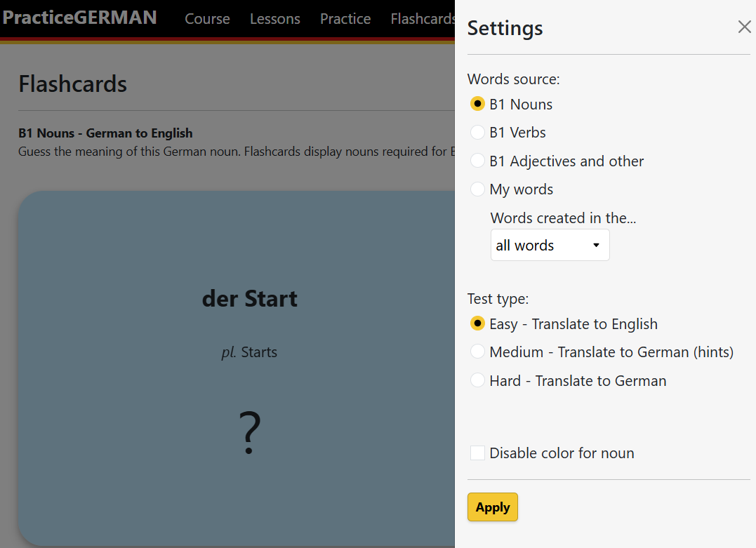
Task: Open the 'all words' dropdown
Action: pos(550,246)
